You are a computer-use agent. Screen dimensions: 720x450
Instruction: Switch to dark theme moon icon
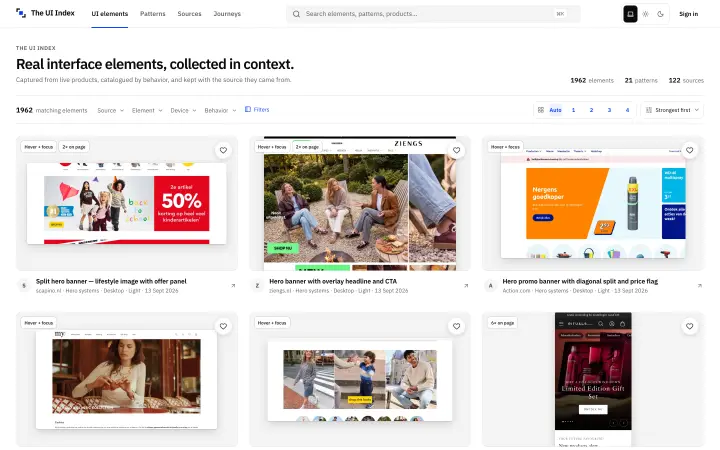tap(660, 14)
